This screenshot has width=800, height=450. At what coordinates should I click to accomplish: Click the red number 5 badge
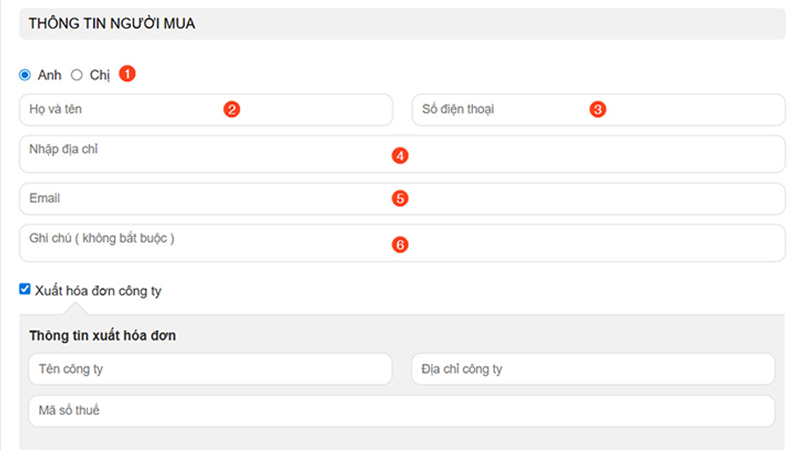(400, 198)
